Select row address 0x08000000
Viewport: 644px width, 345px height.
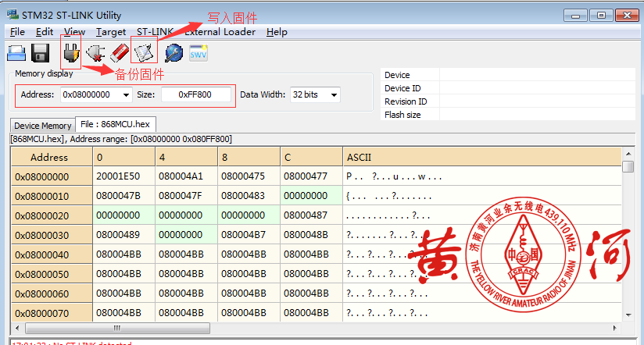click(x=52, y=177)
